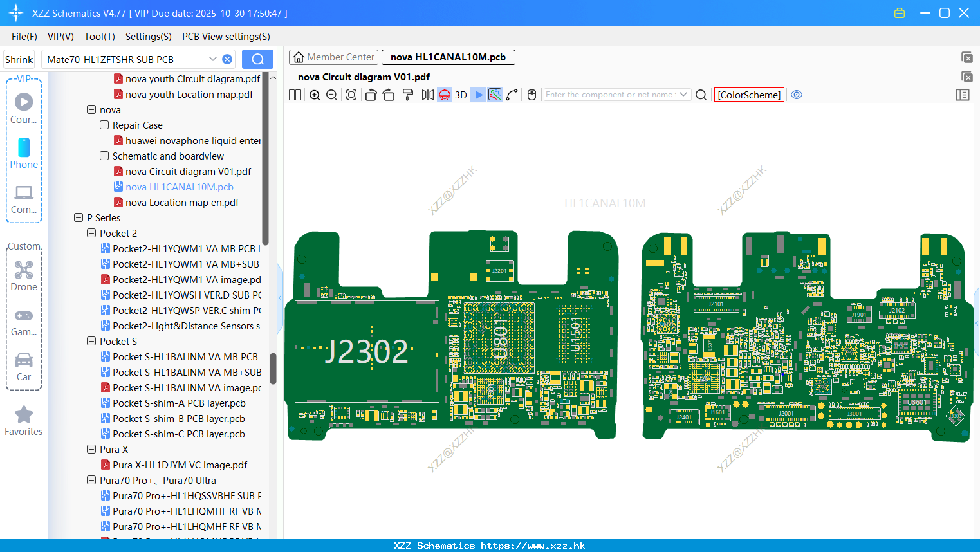Select component J2302 on the board
980x552 pixels.
[367, 352]
